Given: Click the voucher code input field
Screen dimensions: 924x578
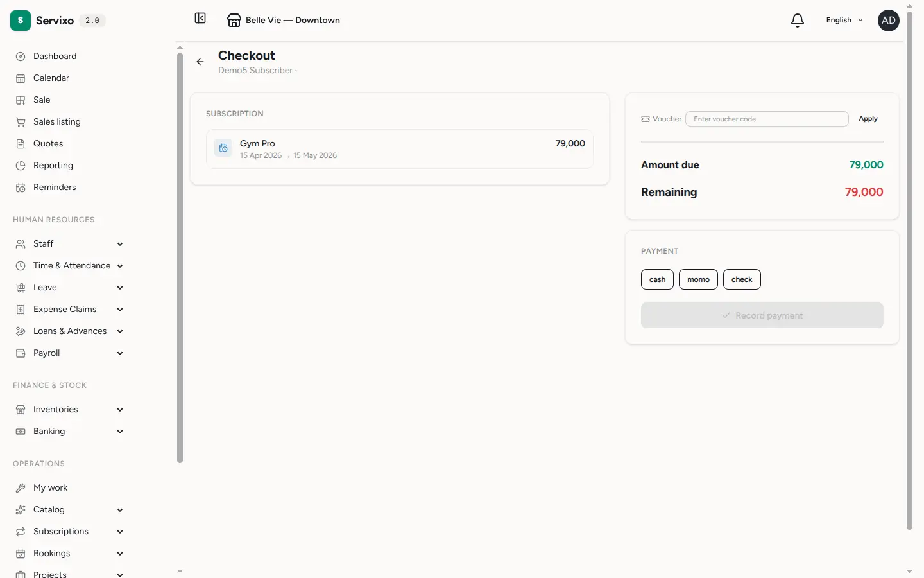Looking at the screenshot, I should [767, 119].
